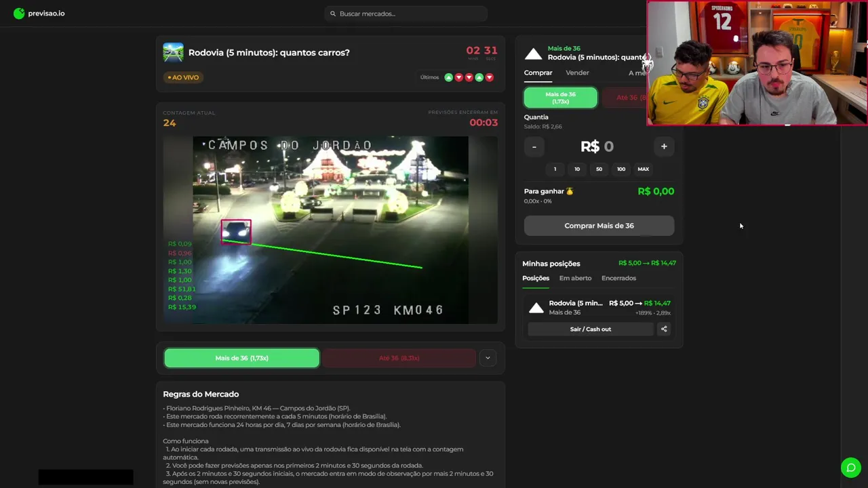The height and width of the screenshot is (488, 868).
Task: Click the previsao.io logo
Action: [39, 13]
